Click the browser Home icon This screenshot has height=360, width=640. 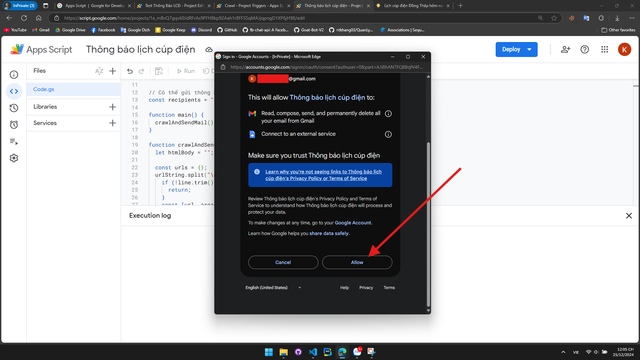click(39, 18)
